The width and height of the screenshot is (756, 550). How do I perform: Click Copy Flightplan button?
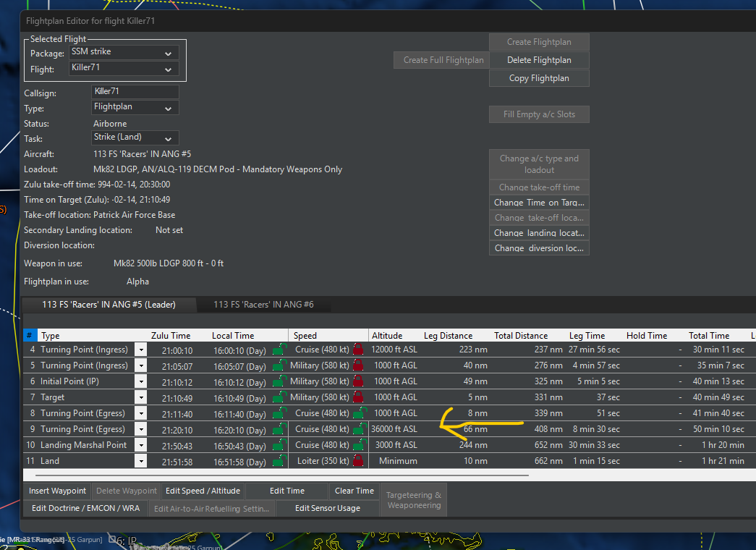click(539, 78)
